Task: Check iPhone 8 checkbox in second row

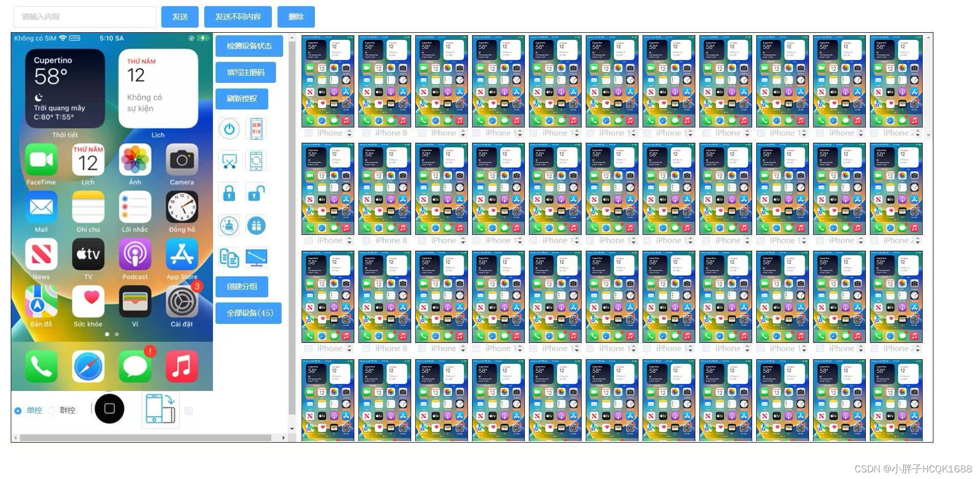Action: click(x=367, y=241)
